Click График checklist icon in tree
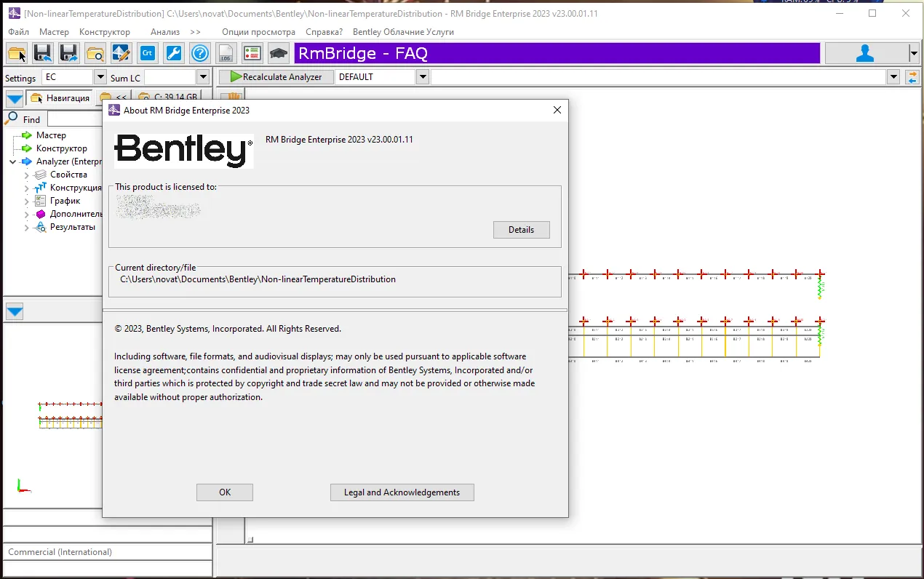The height and width of the screenshot is (579, 924). (x=41, y=201)
